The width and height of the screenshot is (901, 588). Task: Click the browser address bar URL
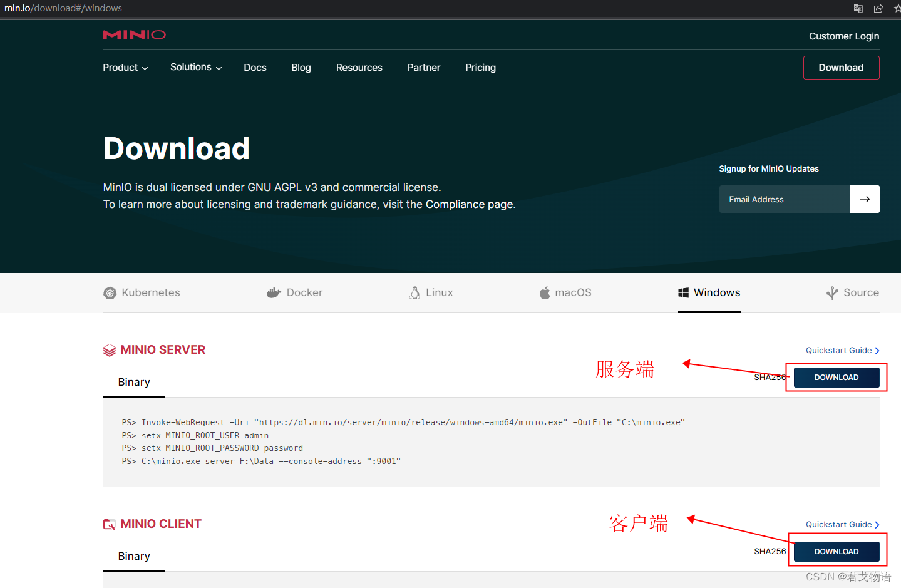(x=63, y=8)
